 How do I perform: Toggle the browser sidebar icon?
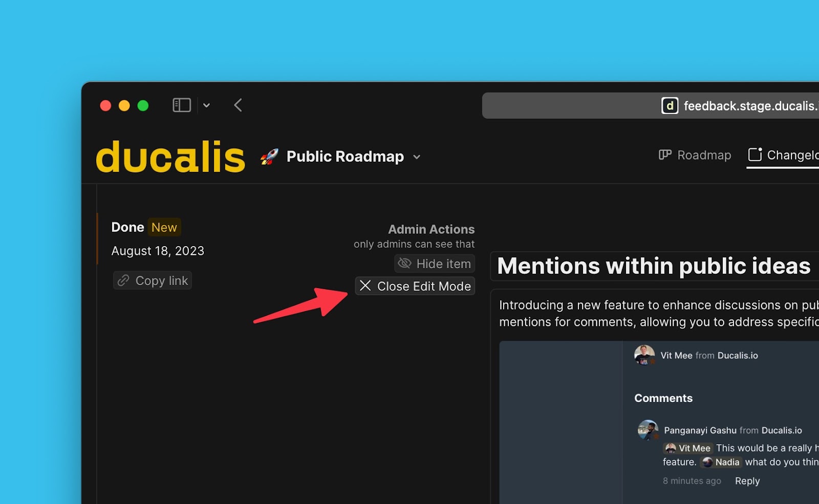(181, 105)
